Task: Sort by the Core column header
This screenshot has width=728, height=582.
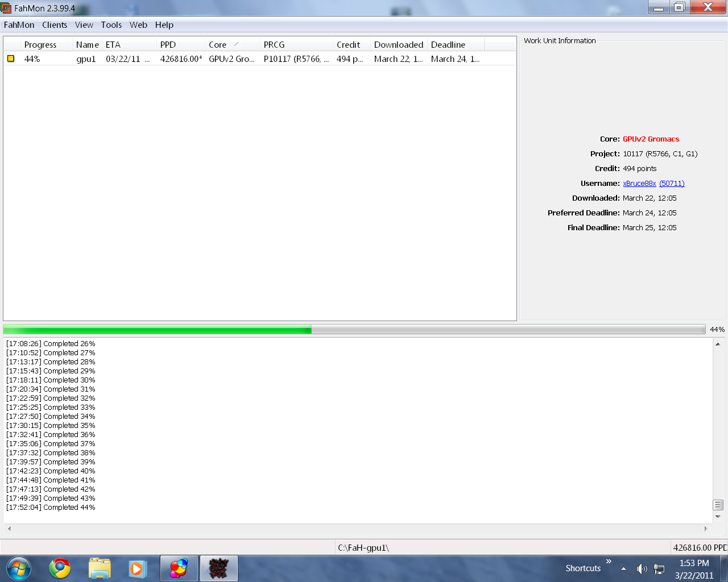Action: pos(233,45)
